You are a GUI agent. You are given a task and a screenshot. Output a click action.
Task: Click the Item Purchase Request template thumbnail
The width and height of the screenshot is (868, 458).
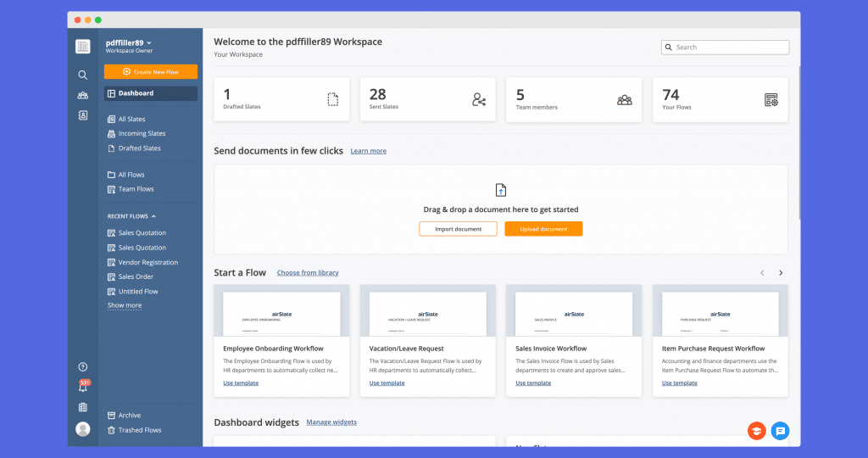721,310
